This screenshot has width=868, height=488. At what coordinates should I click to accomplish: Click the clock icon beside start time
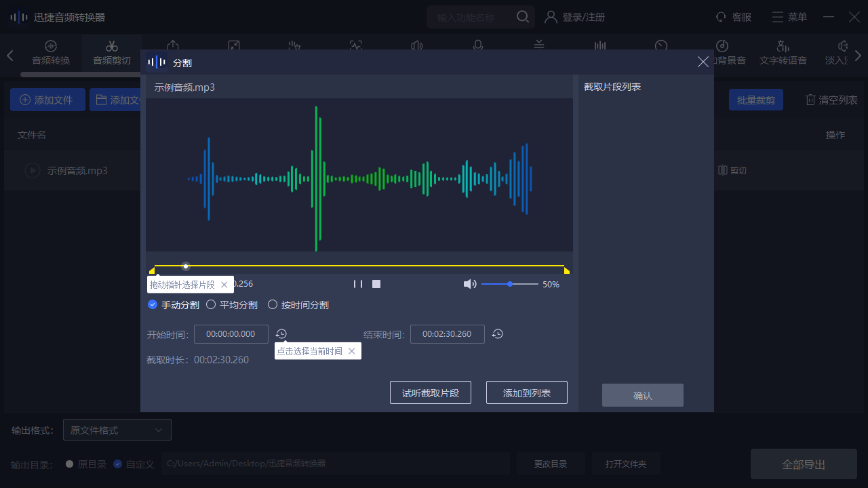(x=281, y=334)
